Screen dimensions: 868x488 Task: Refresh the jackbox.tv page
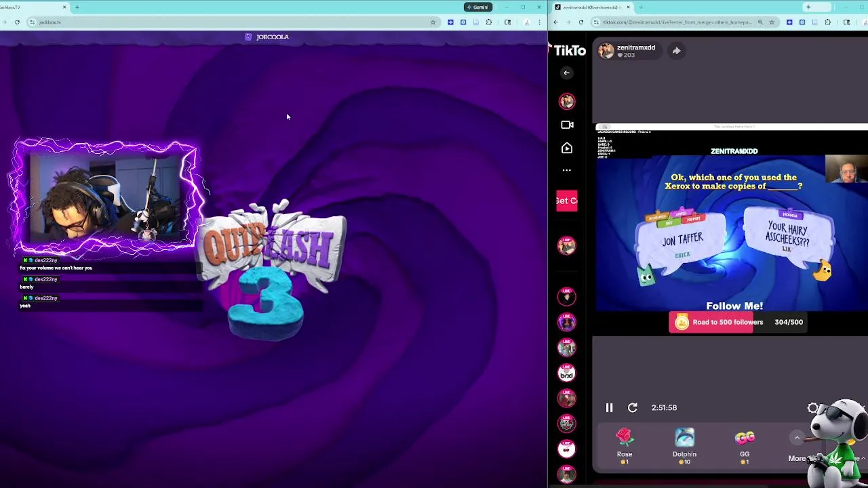(x=17, y=22)
